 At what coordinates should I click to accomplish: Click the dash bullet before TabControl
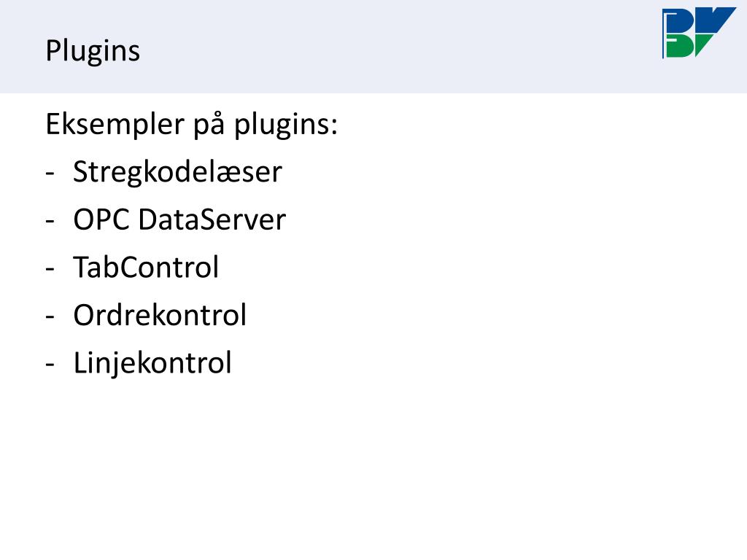[50, 269]
